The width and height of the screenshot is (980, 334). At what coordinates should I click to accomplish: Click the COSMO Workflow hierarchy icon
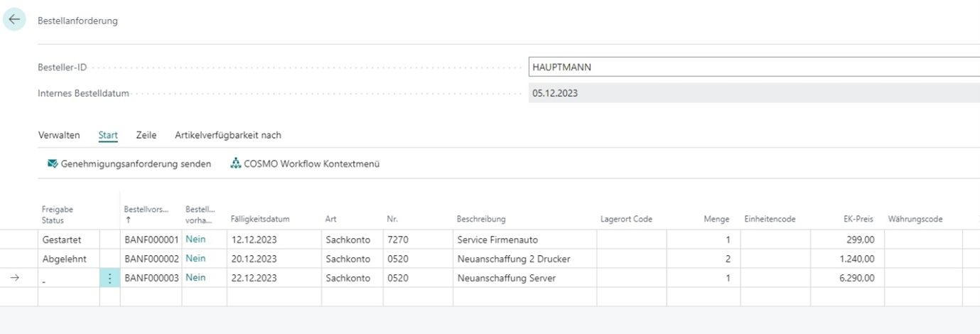pos(236,164)
